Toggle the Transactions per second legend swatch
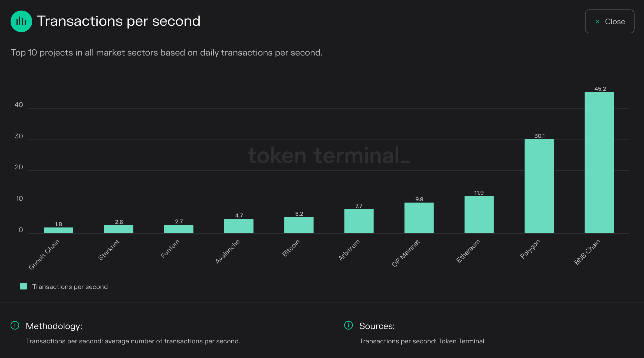This screenshot has height=358, width=644. (x=24, y=286)
